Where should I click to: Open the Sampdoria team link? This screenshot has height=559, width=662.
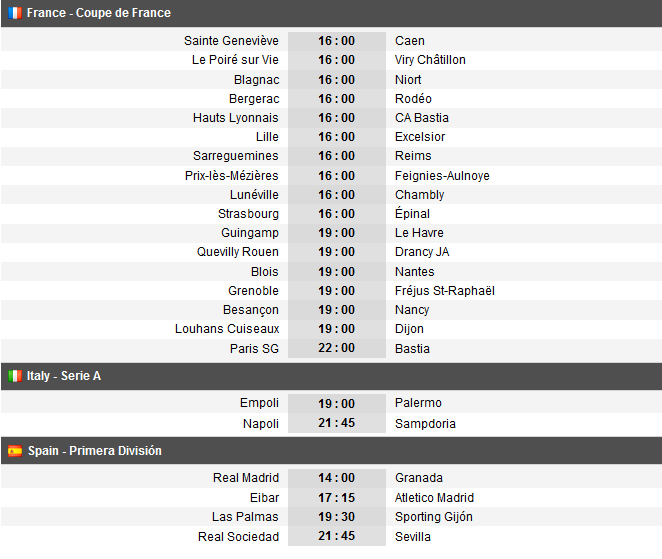[425, 424]
